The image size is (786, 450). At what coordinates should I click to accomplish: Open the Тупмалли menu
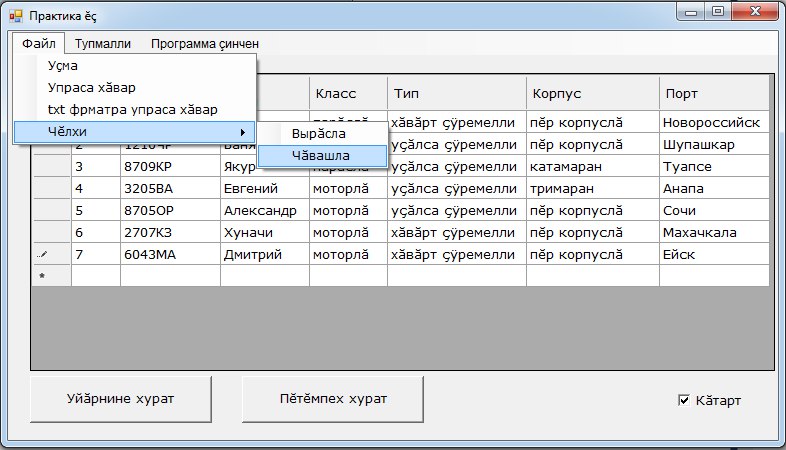tap(102, 44)
